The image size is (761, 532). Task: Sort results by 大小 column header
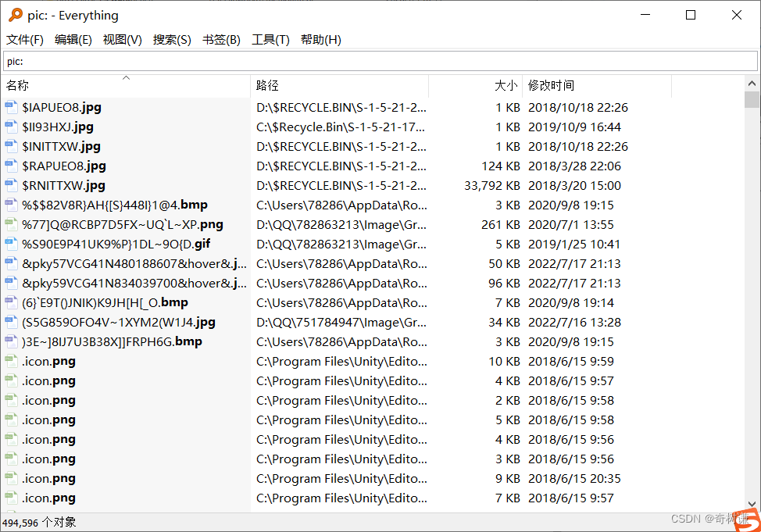(476, 85)
